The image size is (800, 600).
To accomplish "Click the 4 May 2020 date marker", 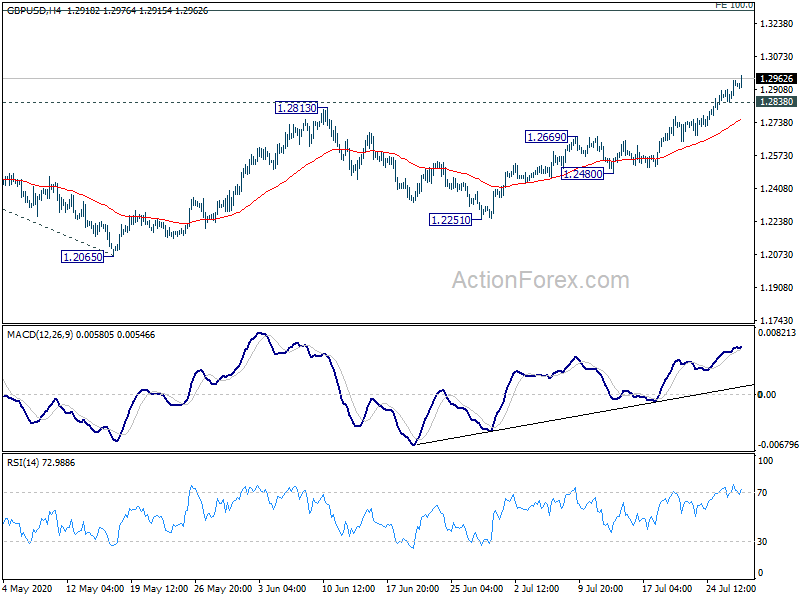I will tap(27, 588).
